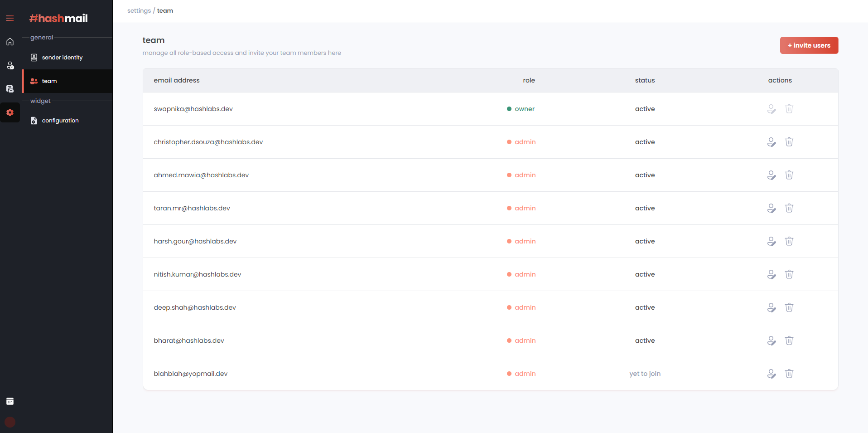Click the email address column header
This screenshot has height=433, width=868.
point(177,80)
